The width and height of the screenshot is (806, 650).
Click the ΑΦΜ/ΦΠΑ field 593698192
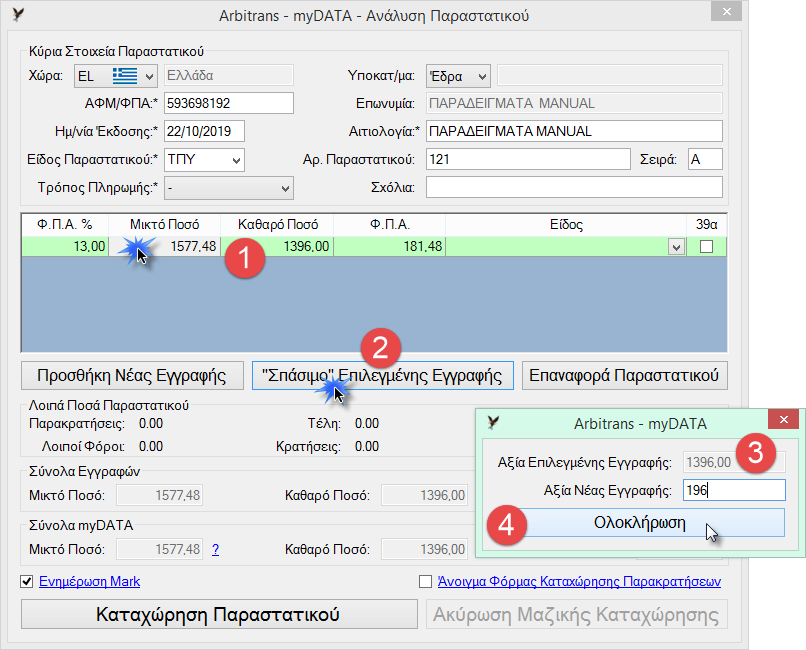[x=229, y=103]
